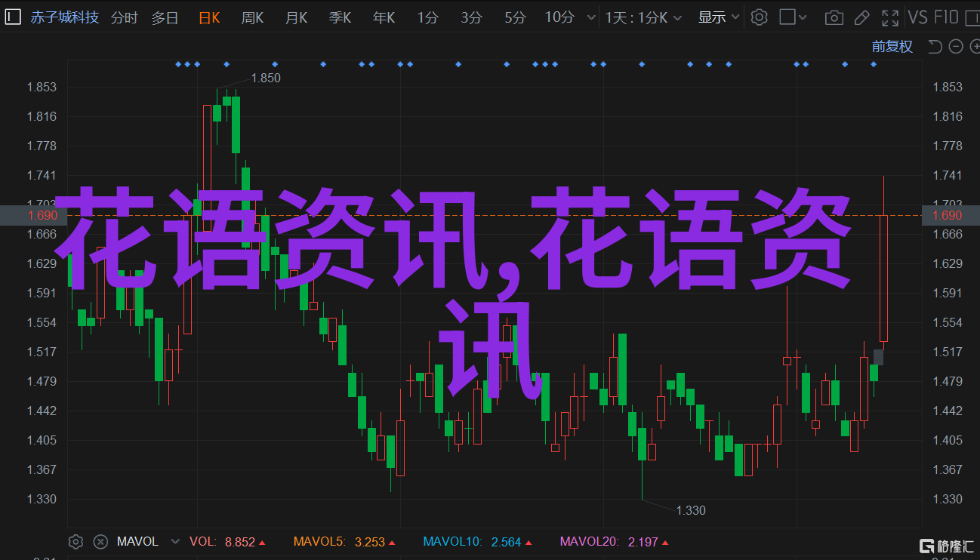Image resolution: width=980 pixels, height=560 pixels.
Task: Open MAVOL indicator settings gear
Action: [x=76, y=541]
